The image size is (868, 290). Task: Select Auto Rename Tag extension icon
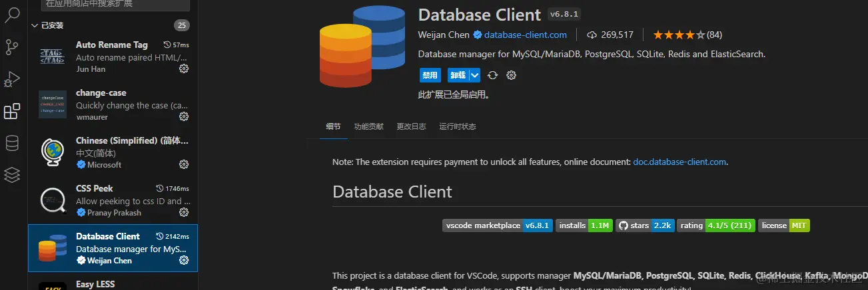coord(52,56)
